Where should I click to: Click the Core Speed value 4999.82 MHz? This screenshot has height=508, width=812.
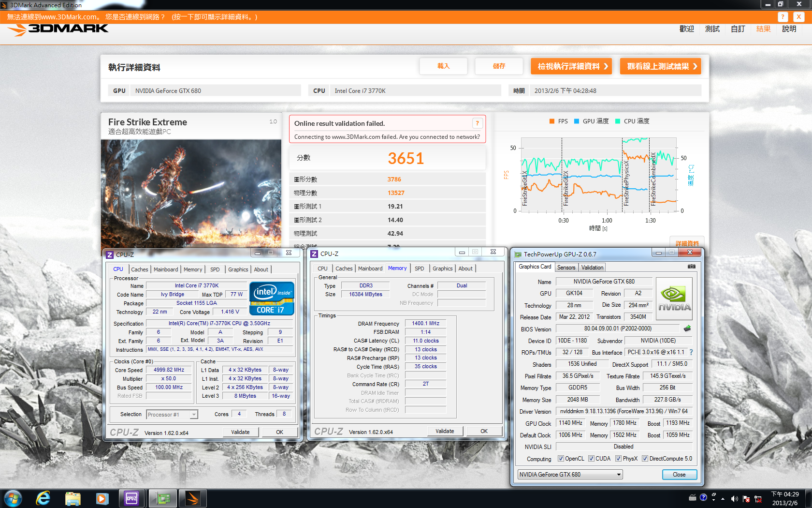coord(169,370)
